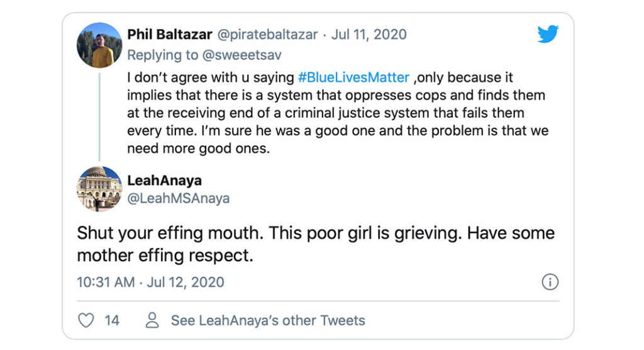Click the "Replying to" label
The height and width of the screenshot is (350, 644).
point(163,55)
